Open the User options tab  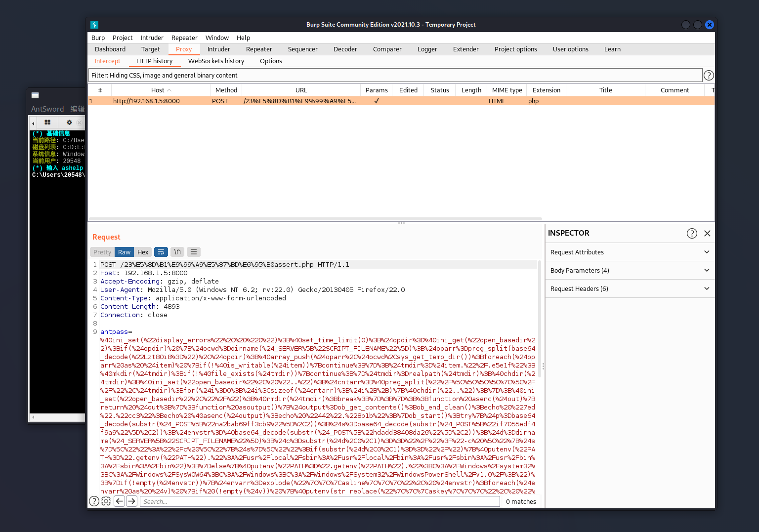(x=571, y=49)
